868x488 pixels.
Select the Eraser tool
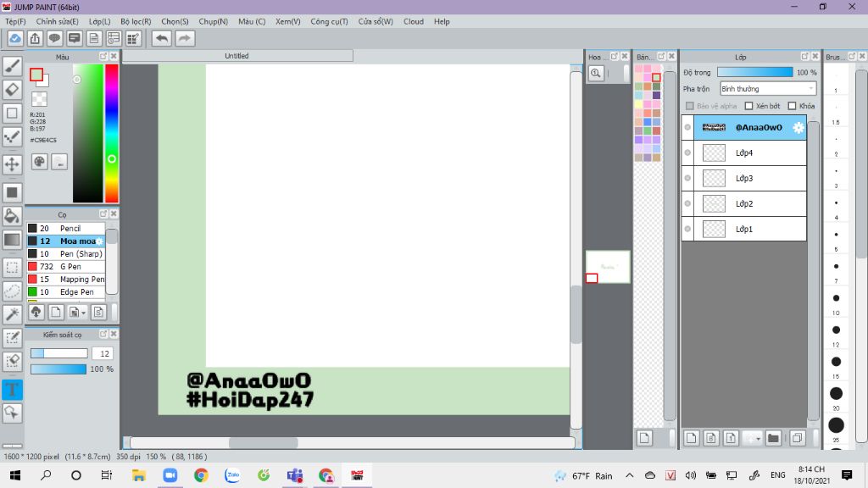(x=12, y=90)
